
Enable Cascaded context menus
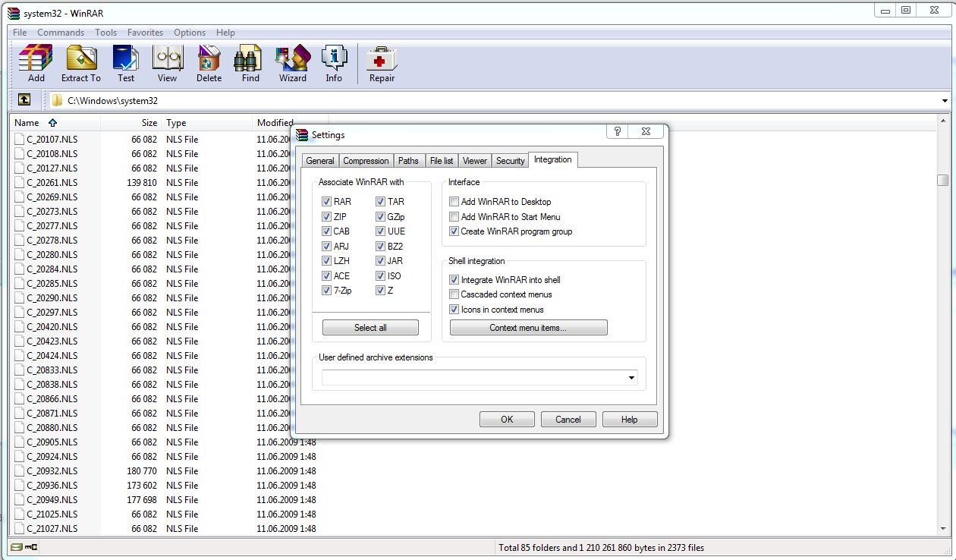click(454, 294)
